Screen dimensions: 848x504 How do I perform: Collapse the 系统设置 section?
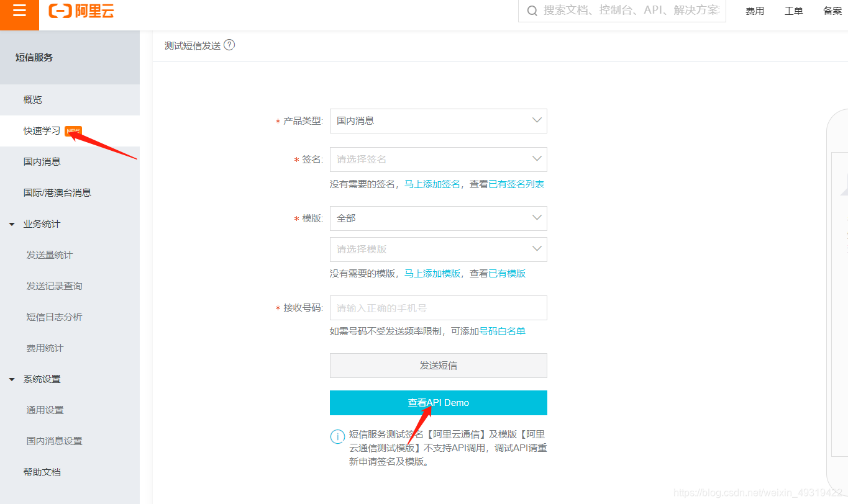[x=12, y=379]
